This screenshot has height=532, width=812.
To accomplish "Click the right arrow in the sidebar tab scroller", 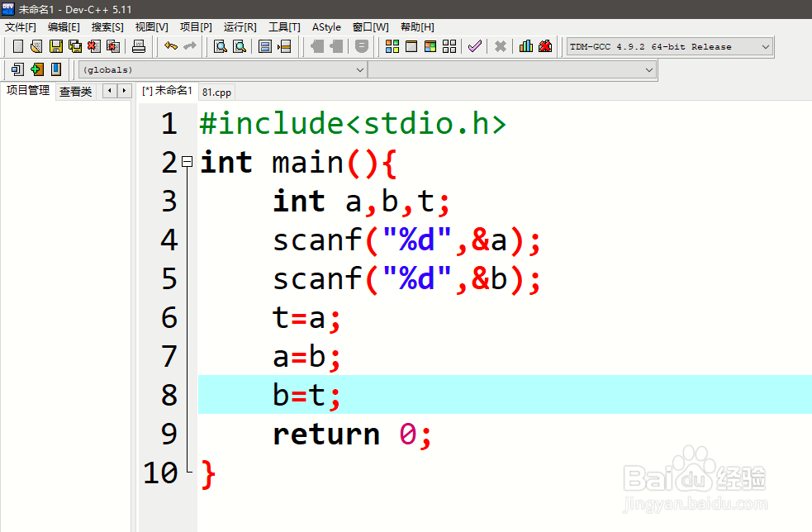I will pos(124,91).
